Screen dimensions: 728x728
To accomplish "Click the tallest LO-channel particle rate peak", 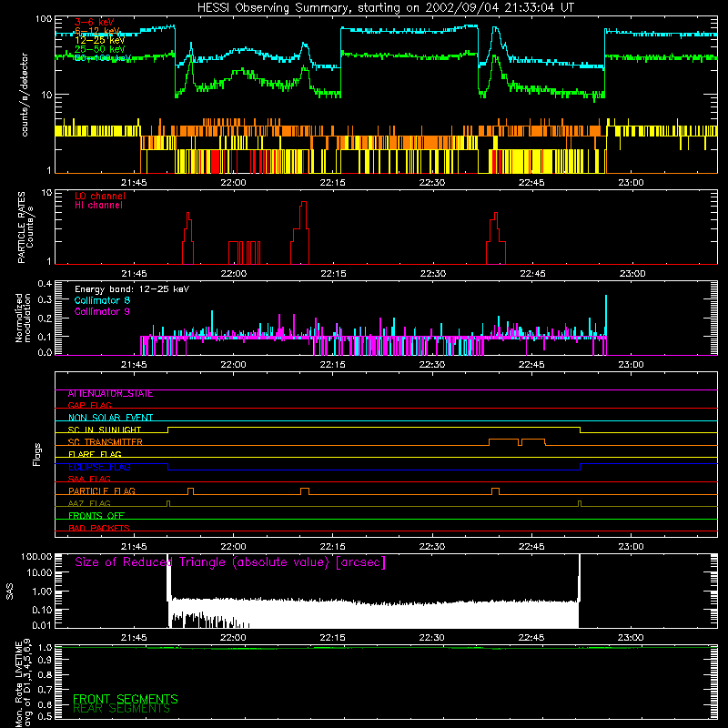I will 304,232.
